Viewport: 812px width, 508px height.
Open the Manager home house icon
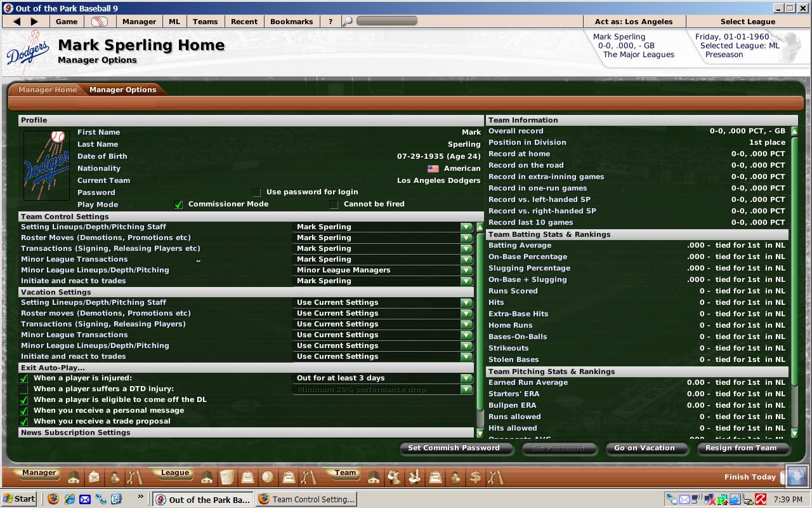(x=74, y=477)
